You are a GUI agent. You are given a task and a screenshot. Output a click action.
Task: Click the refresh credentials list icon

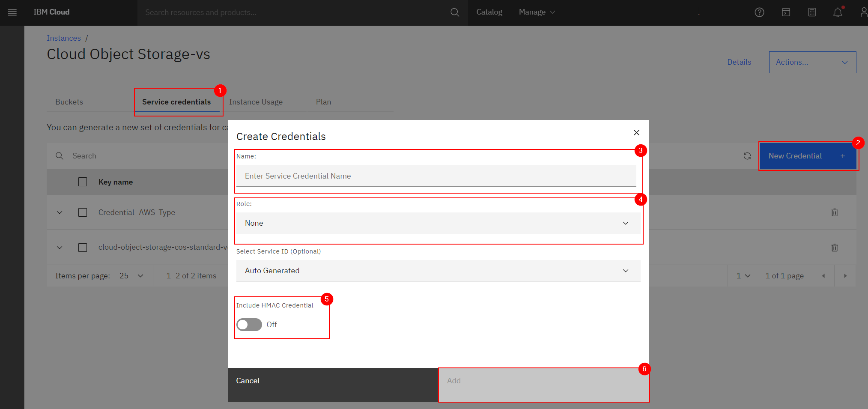click(x=747, y=156)
